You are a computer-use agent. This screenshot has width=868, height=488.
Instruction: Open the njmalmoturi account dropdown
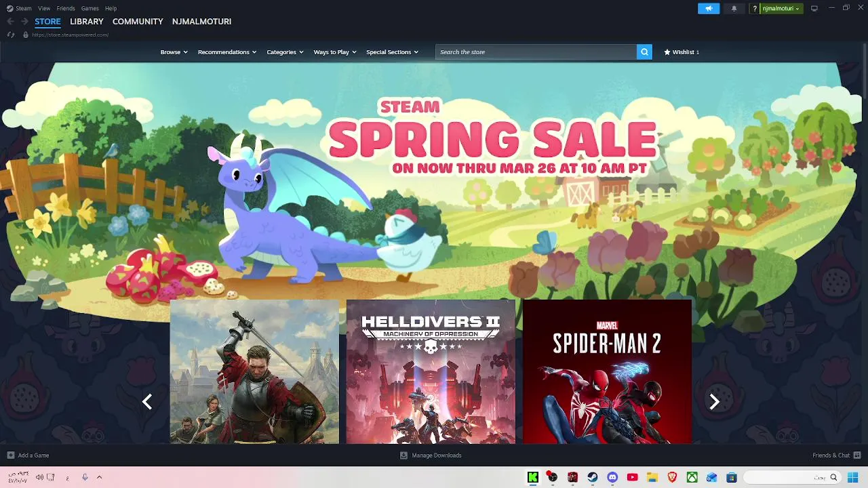[x=781, y=8]
